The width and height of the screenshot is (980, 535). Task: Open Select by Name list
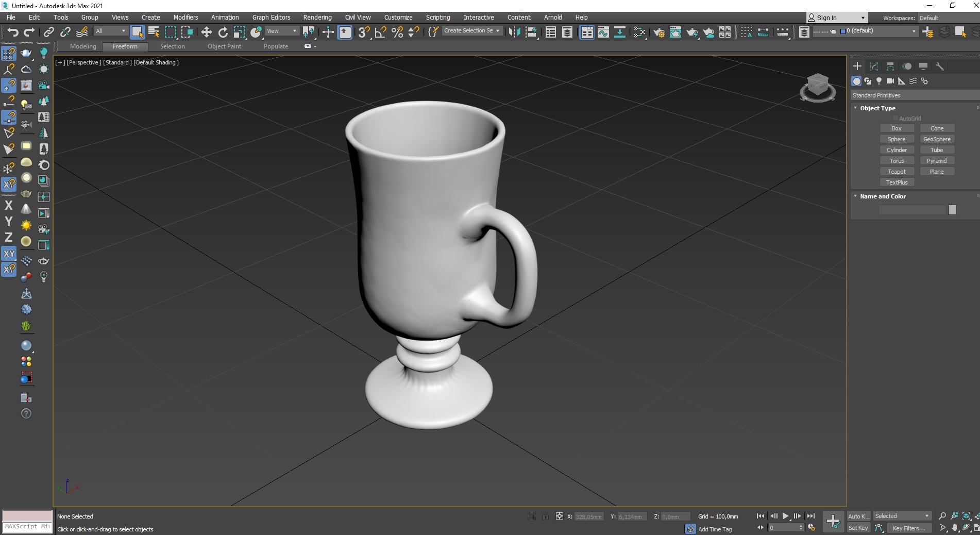click(x=154, y=32)
